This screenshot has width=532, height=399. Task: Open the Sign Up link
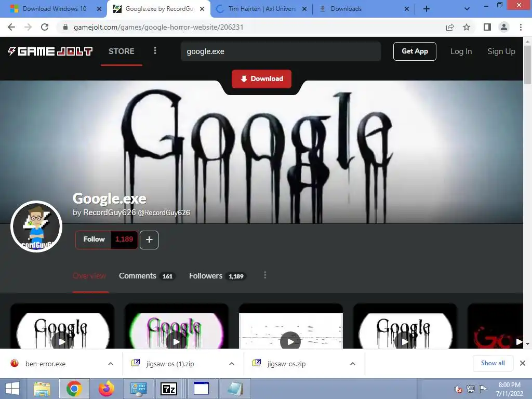(x=501, y=51)
